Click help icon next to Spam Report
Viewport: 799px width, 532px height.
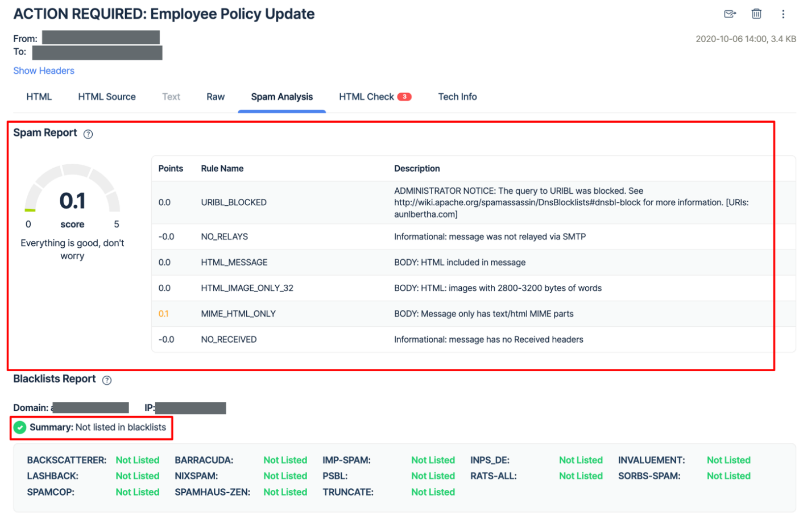point(88,134)
